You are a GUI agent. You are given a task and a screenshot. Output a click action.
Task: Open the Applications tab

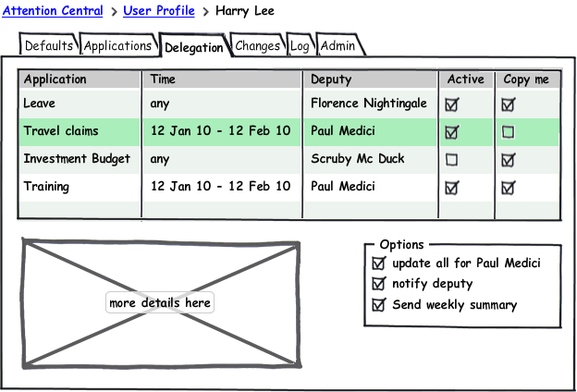(x=118, y=45)
